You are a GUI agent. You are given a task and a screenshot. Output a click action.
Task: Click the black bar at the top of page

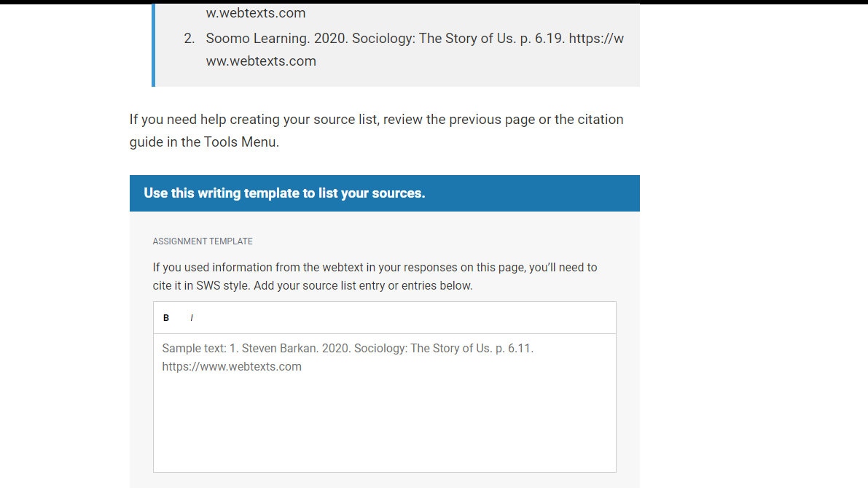[x=434, y=2]
